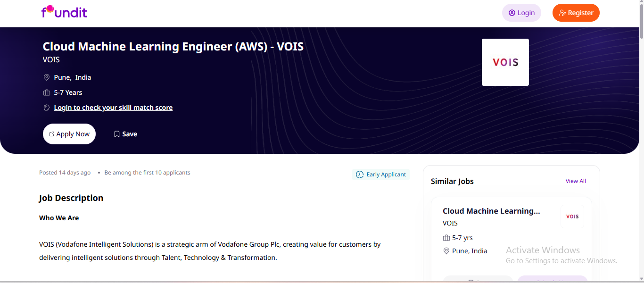Click the location pin in similar job card
The width and height of the screenshot is (644, 283).
click(x=446, y=251)
